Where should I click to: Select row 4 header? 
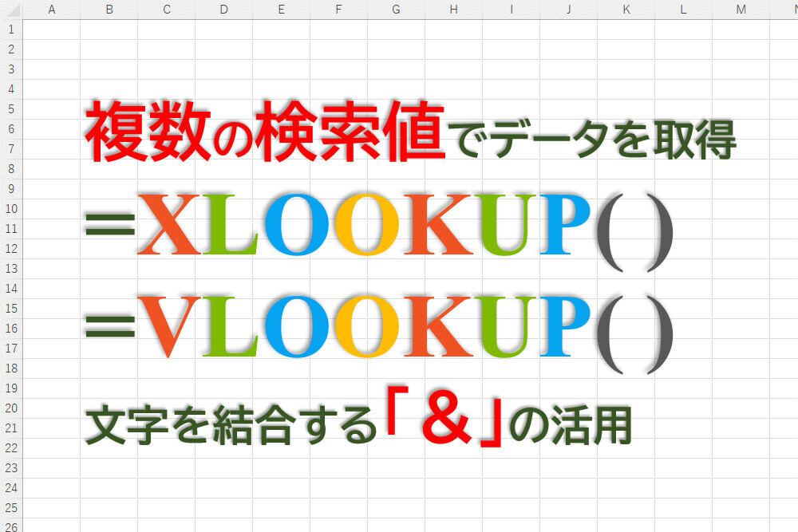pyautogui.click(x=11, y=89)
